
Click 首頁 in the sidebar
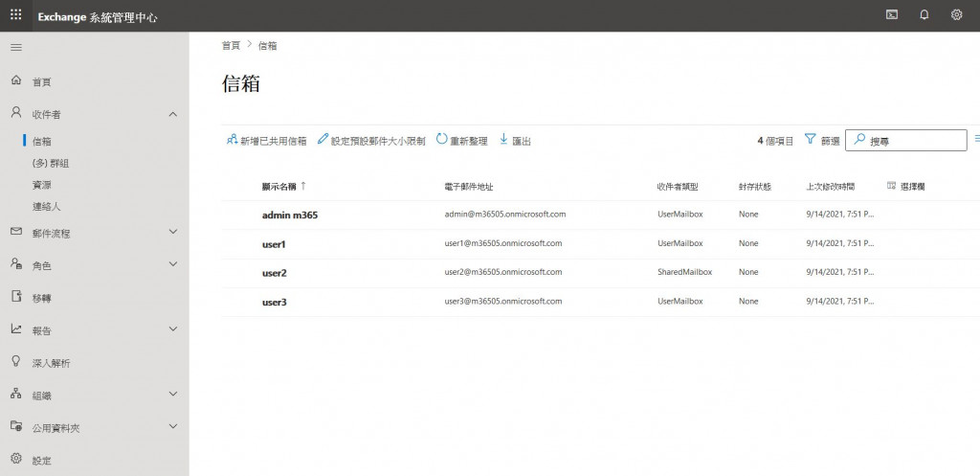click(x=42, y=82)
